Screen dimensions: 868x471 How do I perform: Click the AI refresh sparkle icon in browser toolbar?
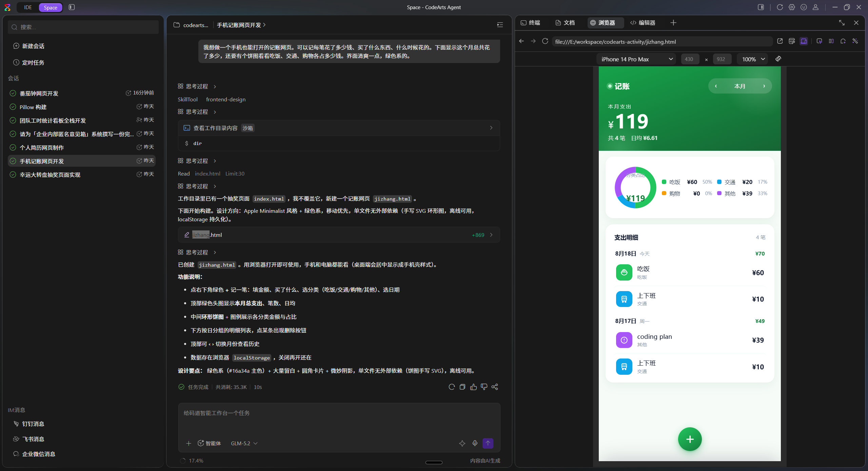pos(843,41)
